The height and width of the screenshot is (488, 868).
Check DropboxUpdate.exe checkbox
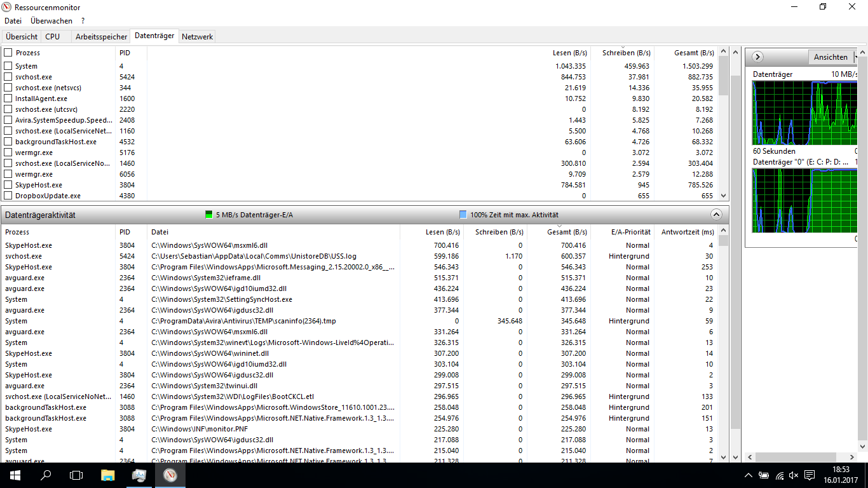8,196
